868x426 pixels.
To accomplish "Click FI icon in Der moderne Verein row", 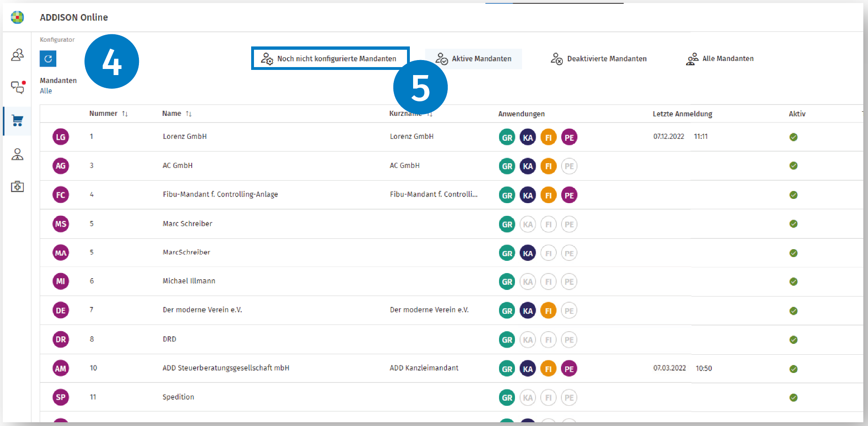I will [548, 311].
